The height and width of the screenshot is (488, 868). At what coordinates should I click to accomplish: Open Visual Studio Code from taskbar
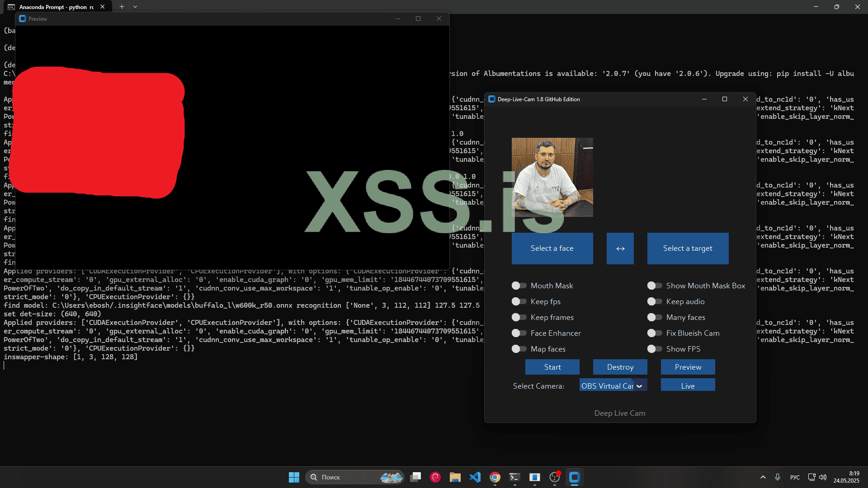(475, 477)
